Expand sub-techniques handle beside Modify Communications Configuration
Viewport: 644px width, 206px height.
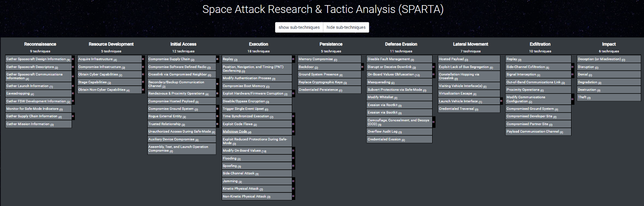(572, 99)
